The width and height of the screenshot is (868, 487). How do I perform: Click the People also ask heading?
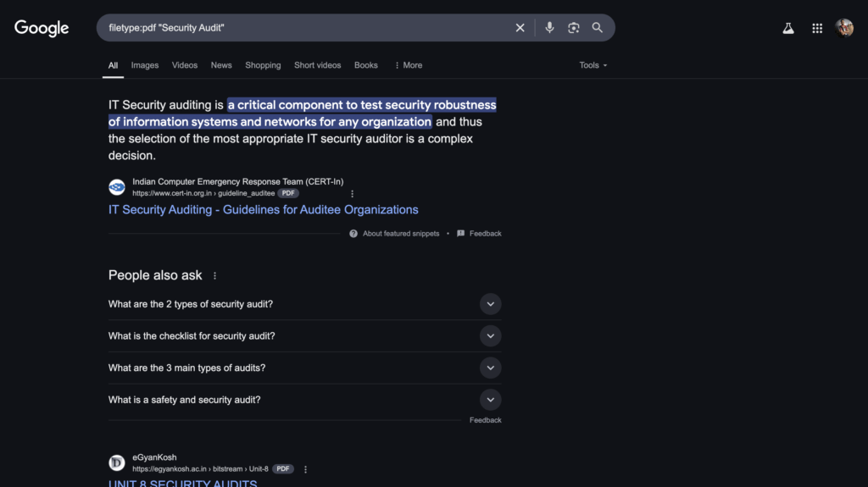[155, 275]
